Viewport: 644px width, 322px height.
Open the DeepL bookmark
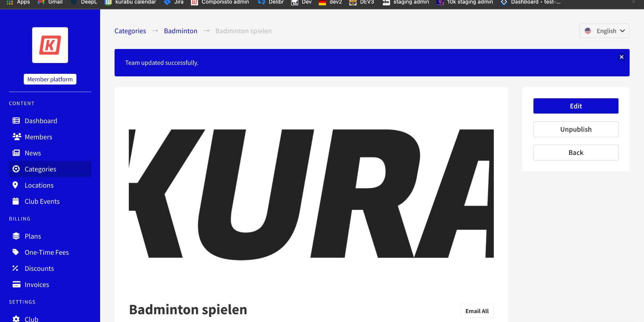(x=84, y=2)
